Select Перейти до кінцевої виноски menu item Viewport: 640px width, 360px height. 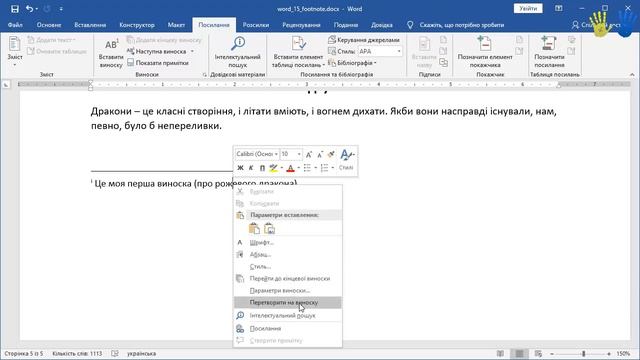tap(287, 278)
